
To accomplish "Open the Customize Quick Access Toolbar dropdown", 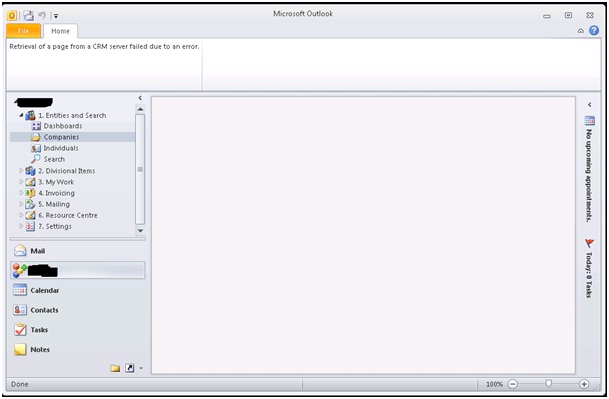I will pos(56,16).
